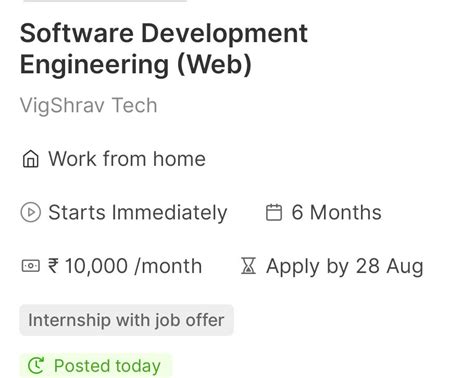Viewport: 474px width, 378px height.
Task: Click the 6 Months duration text
Action: 336,212
